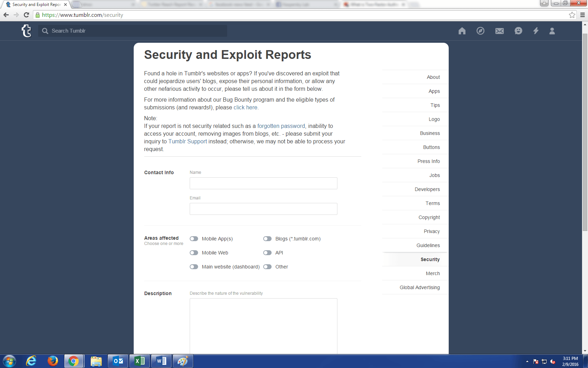This screenshot has height=368, width=588.
Task: Open Word from the taskbar
Action: tap(161, 361)
